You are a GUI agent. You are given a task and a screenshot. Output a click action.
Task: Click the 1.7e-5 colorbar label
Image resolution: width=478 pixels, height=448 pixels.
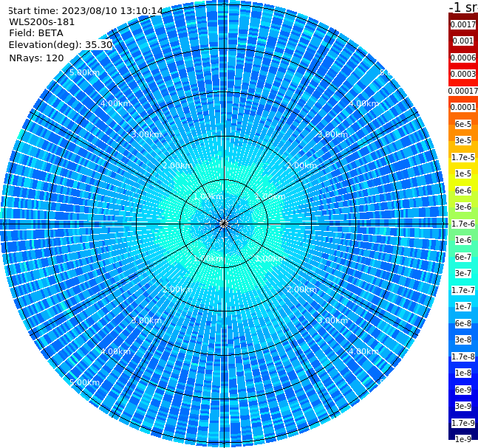point(463,157)
